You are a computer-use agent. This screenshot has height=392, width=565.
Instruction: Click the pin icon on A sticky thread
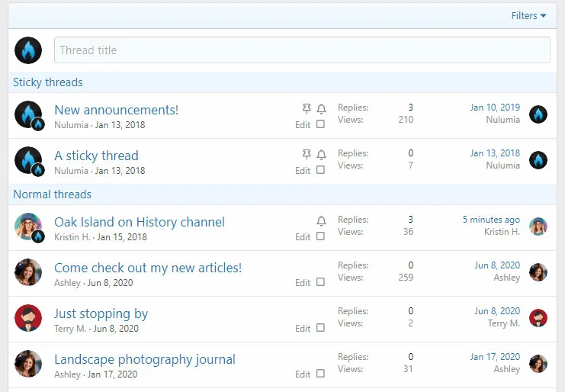point(307,155)
